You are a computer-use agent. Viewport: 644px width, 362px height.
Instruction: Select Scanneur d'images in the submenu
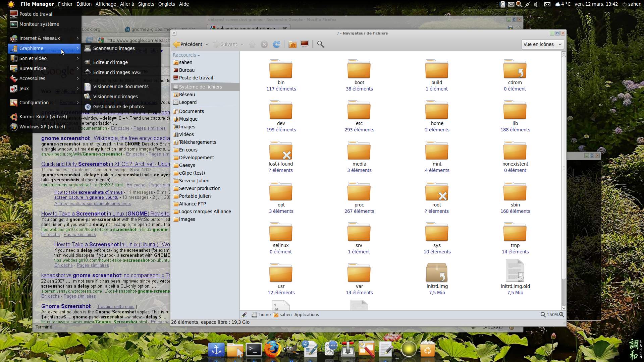click(121, 48)
